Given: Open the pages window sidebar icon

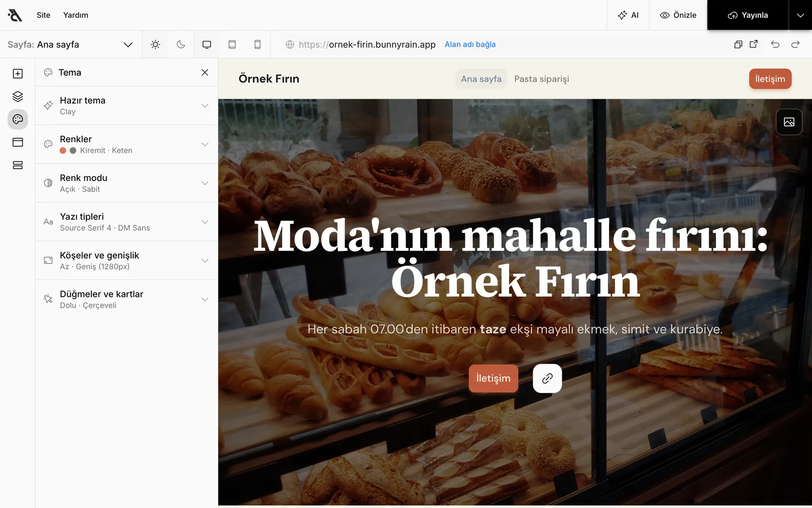Looking at the screenshot, I should coord(18,142).
